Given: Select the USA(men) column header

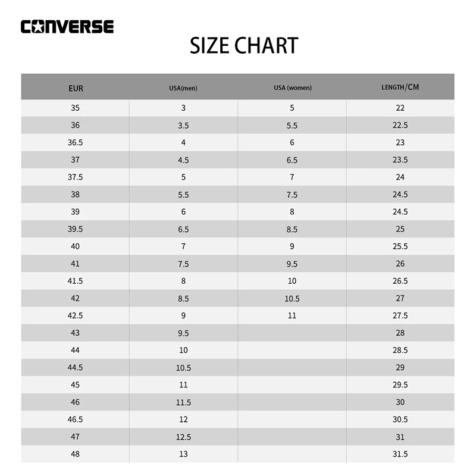Looking at the screenshot, I should click(183, 88).
